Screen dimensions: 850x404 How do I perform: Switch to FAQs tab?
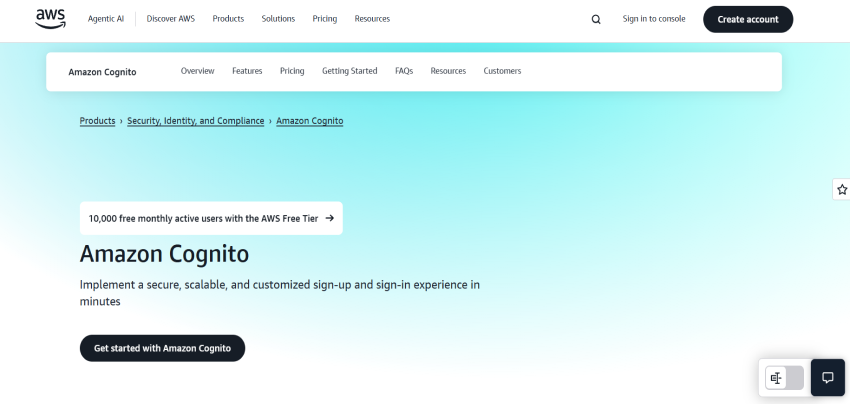tap(404, 71)
